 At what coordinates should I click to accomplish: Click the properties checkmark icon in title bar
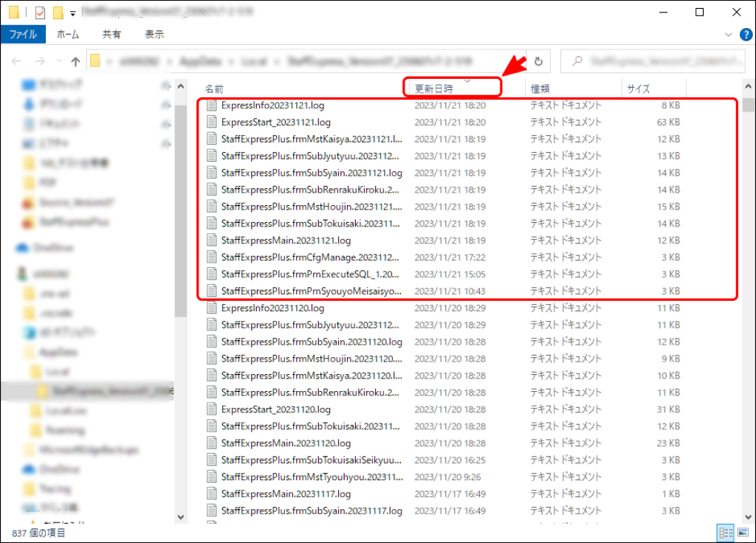(41, 13)
